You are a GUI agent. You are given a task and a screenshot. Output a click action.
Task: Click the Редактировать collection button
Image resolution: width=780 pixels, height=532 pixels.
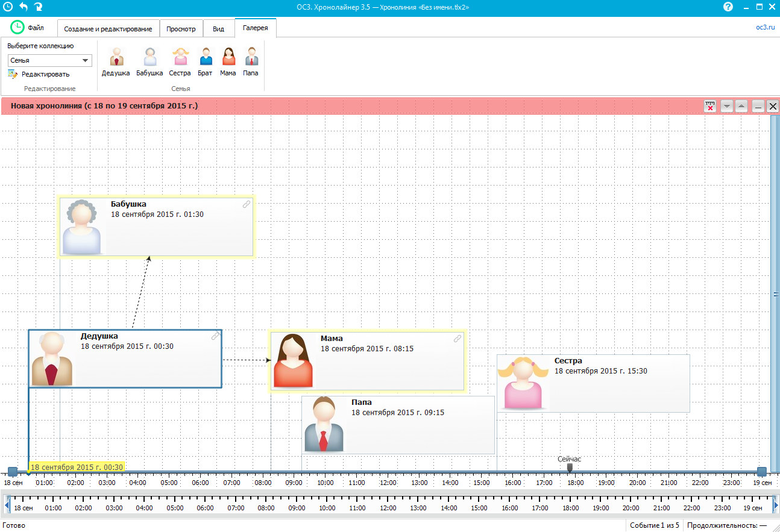point(39,74)
